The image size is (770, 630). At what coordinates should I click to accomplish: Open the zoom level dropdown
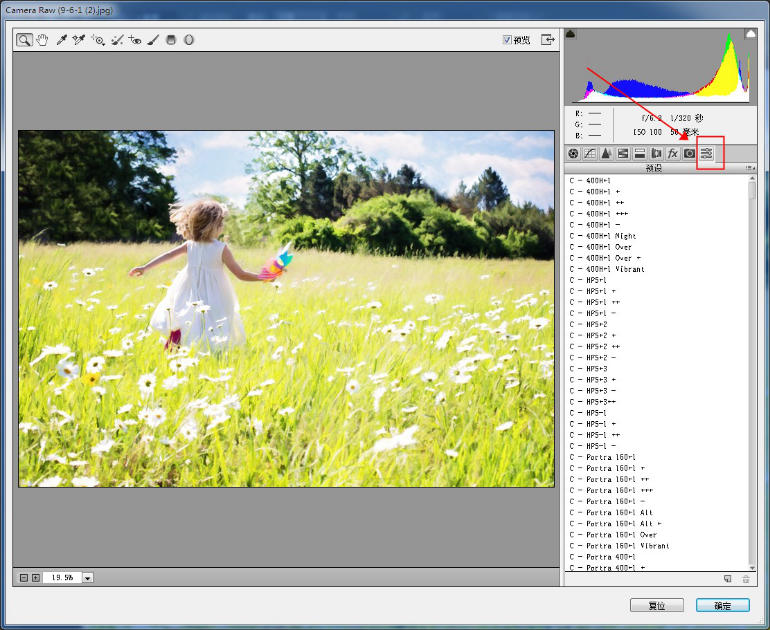[87, 578]
